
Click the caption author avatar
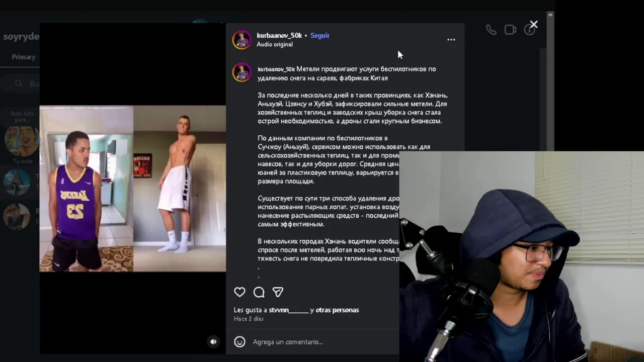242,72
